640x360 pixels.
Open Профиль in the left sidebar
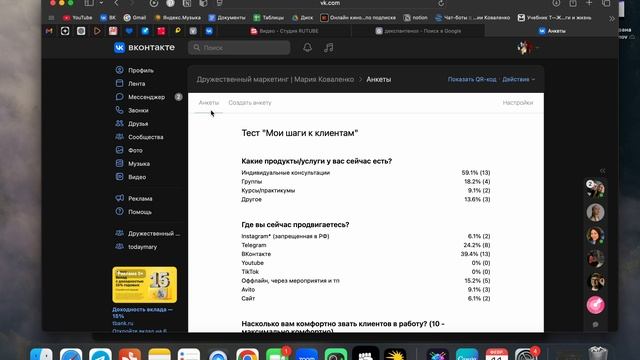click(x=135, y=70)
